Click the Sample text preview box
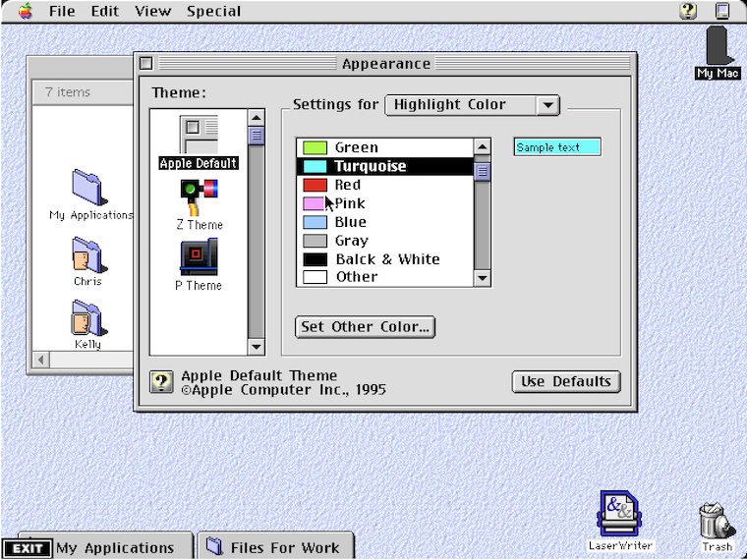Screen dimensions: 747x560 tap(557, 147)
